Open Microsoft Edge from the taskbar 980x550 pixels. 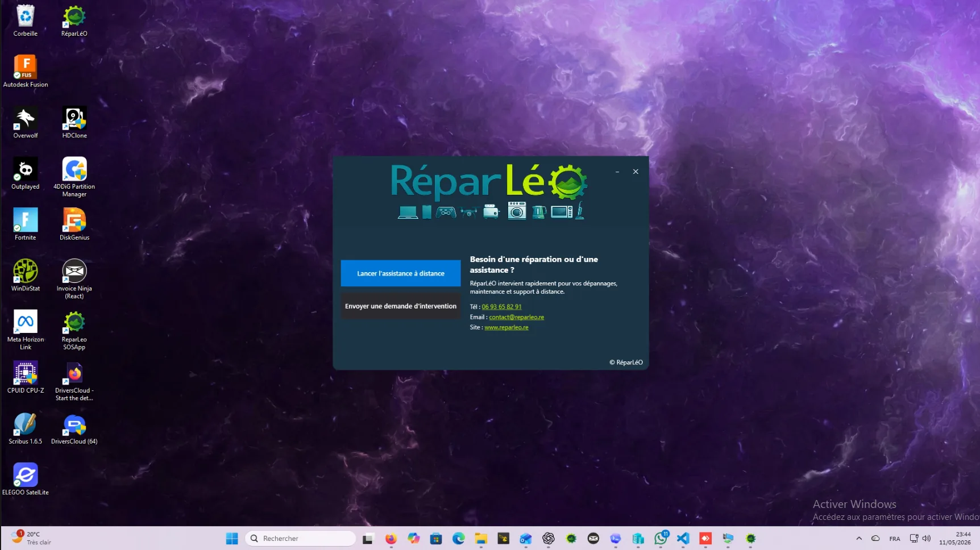click(x=458, y=539)
